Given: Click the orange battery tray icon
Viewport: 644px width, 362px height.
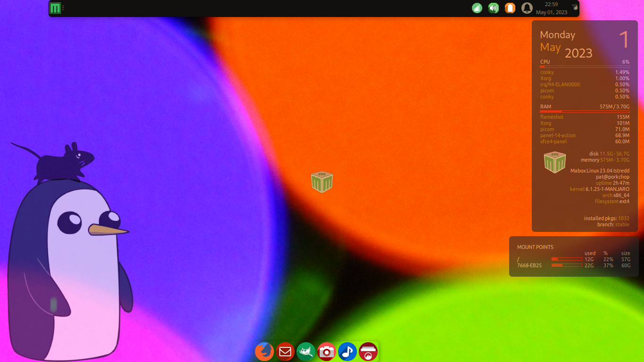Looking at the screenshot, I should [x=510, y=8].
